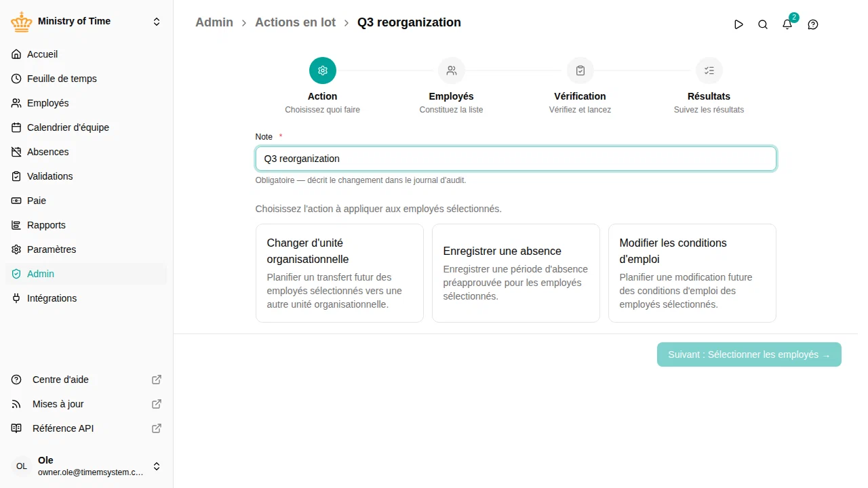
Task: Click the OL user avatar
Action: (22, 466)
